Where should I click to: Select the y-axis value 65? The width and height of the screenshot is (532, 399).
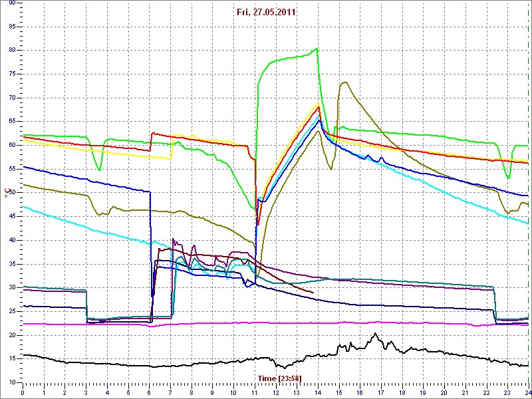coord(11,122)
